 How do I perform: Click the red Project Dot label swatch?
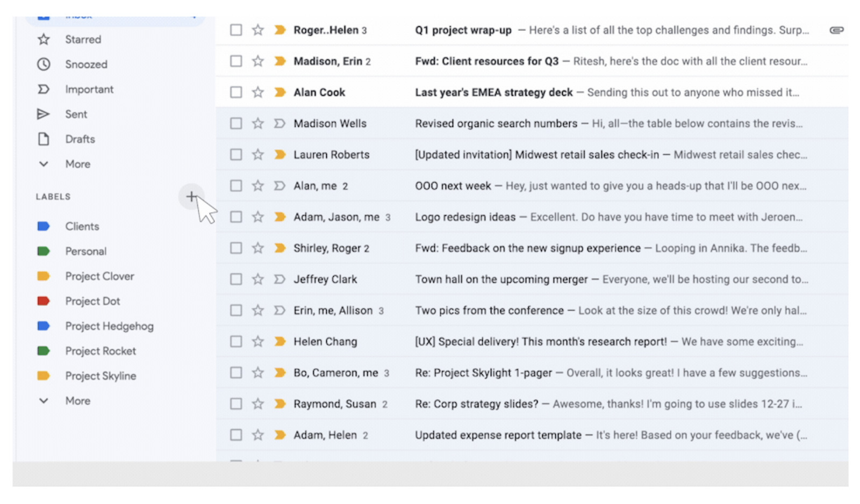(44, 301)
